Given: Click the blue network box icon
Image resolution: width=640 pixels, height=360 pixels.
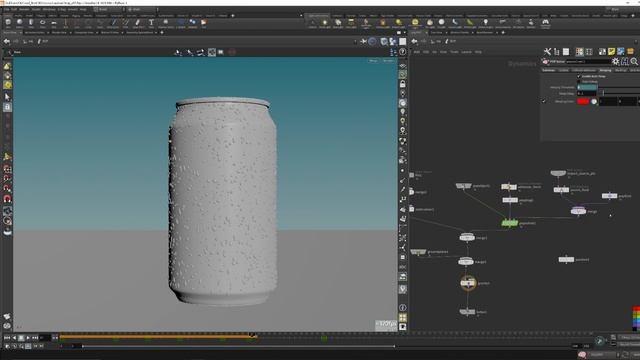Looking at the screenshot, I should (621, 51).
